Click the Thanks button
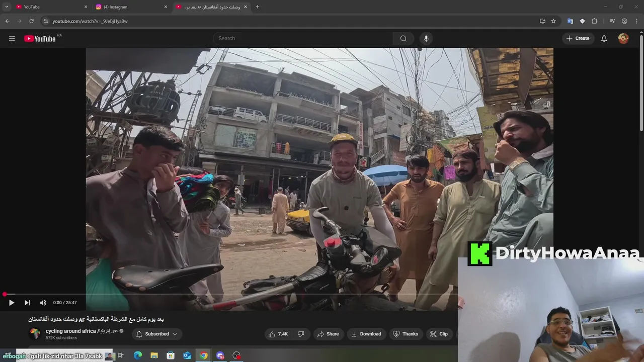This screenshot has width=644, height=362. pos(406,334)
